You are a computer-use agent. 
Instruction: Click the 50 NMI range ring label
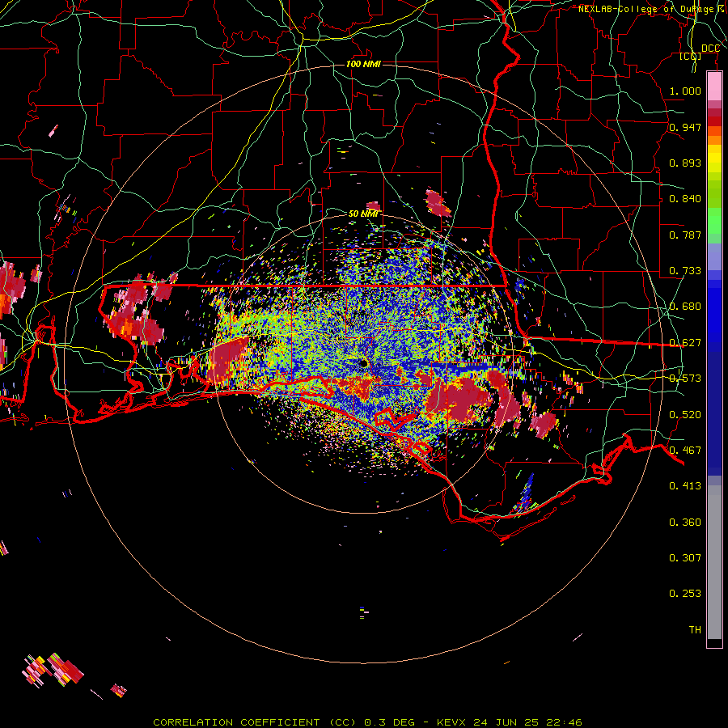(363, 214)
